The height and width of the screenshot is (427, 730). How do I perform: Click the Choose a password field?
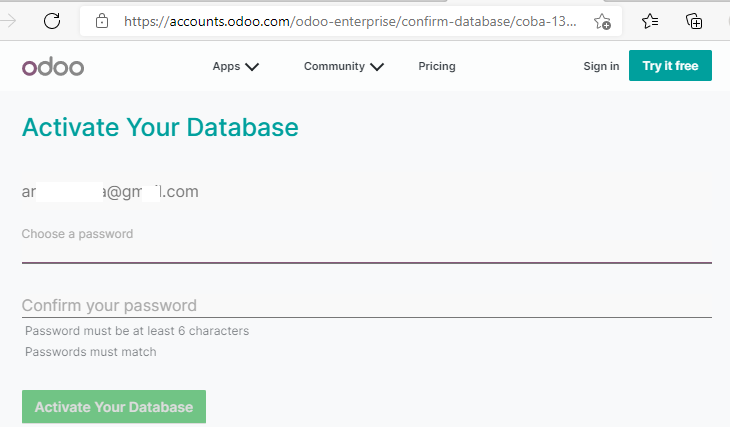tap(367, 245)
